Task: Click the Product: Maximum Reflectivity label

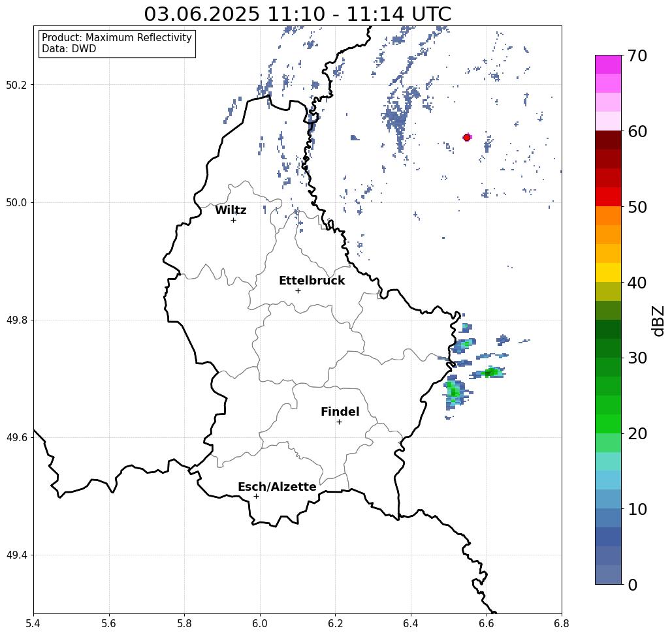Action: (x=116, y=38)
